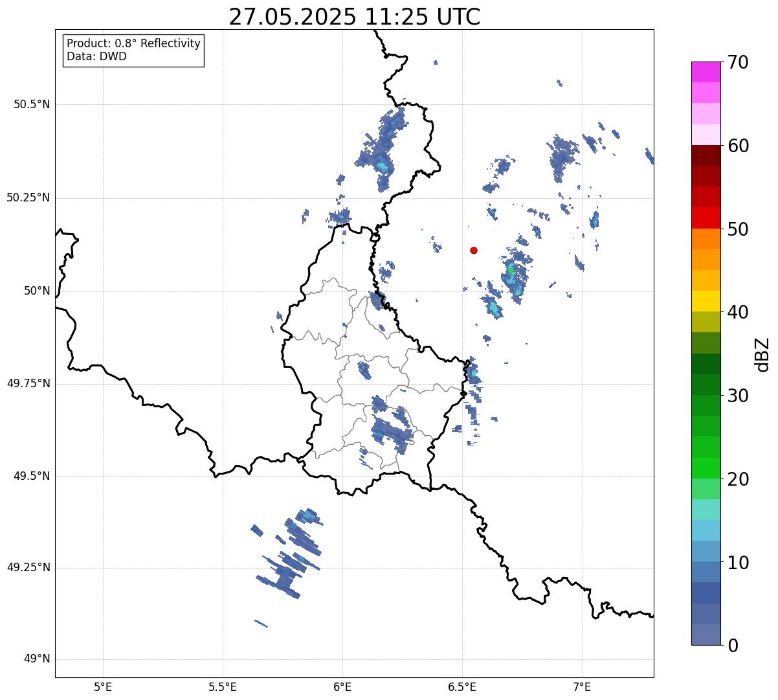Pick the bright red swatch above 50 dBZ
Screen dimensions: 778x700
(706, 218)
